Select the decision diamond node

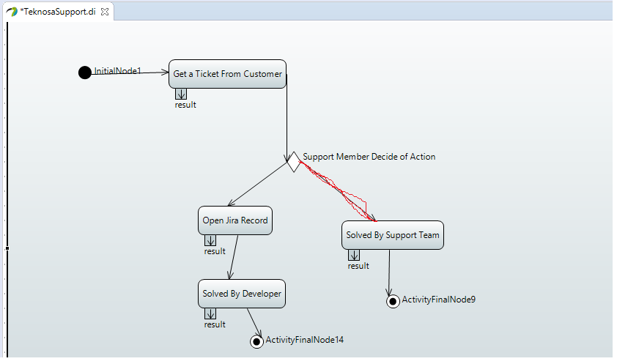pos(294,162)
